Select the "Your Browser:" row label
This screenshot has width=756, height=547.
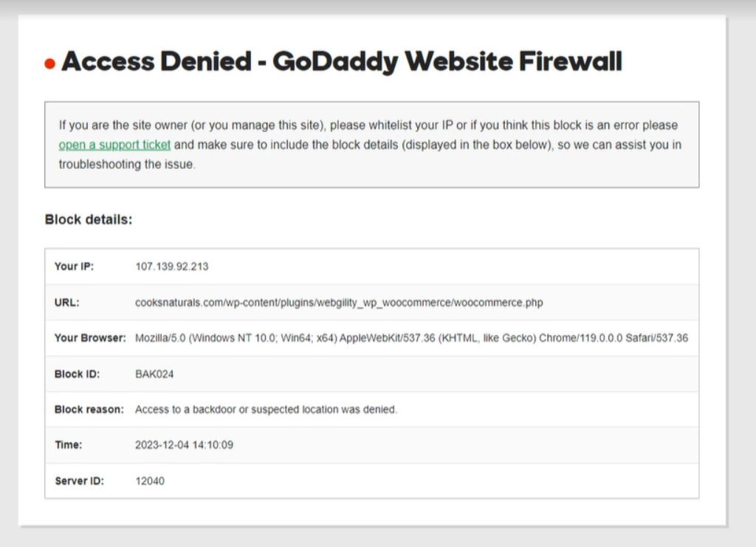point(90,338)
